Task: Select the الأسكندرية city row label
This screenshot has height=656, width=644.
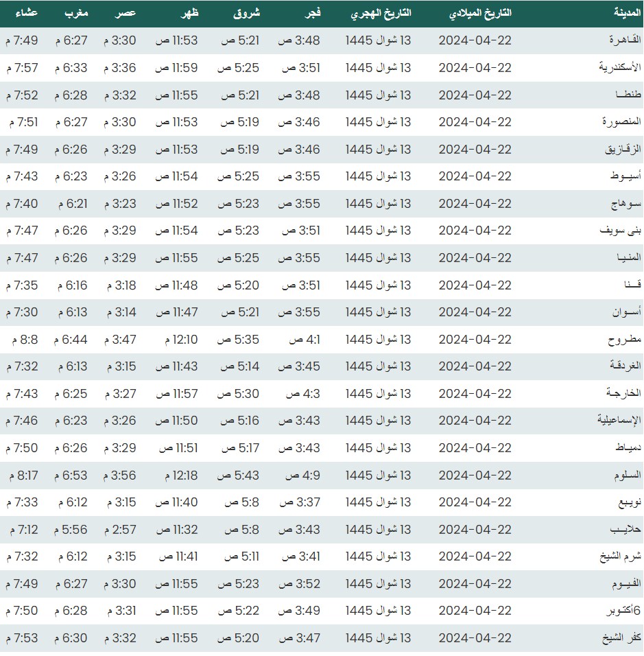Action: pyautogui.click(x=620, y=68)
